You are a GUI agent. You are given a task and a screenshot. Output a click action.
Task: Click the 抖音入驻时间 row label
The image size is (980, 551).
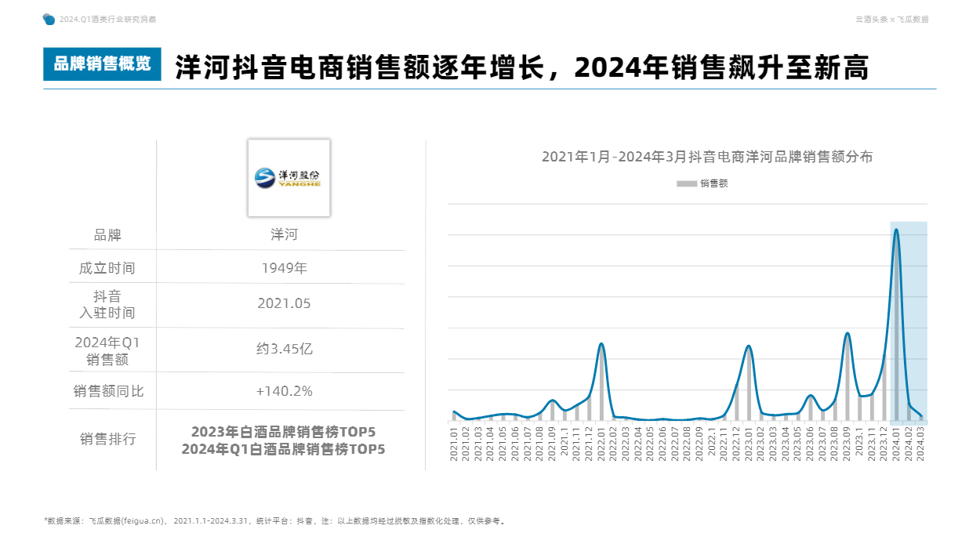coord(107,304)
